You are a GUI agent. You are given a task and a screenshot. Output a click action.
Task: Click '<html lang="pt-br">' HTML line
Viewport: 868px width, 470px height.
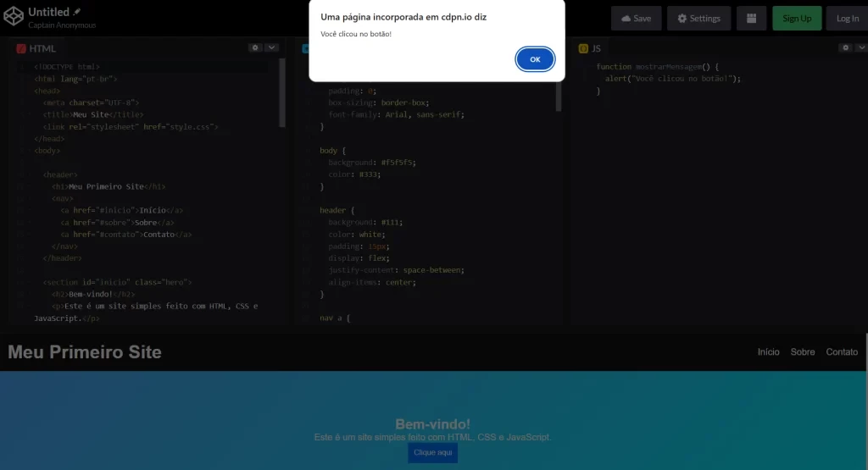pos(75,79)
